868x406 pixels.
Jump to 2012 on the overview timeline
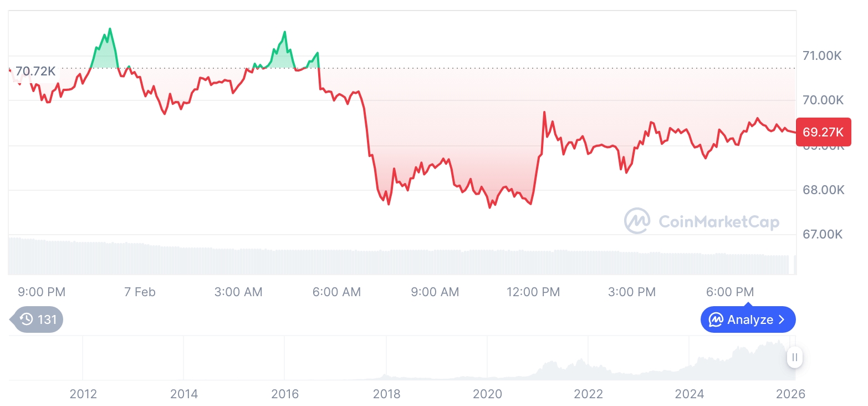(x=83, y=394)
